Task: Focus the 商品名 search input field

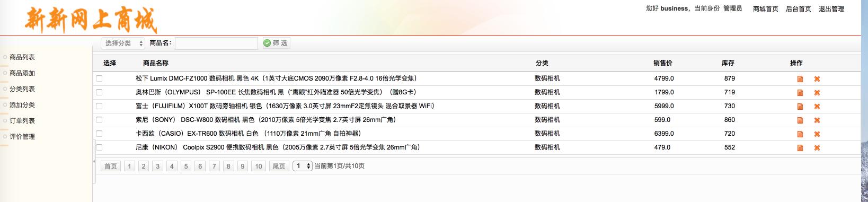Action: pyautogui.click(x=216, y=43)
